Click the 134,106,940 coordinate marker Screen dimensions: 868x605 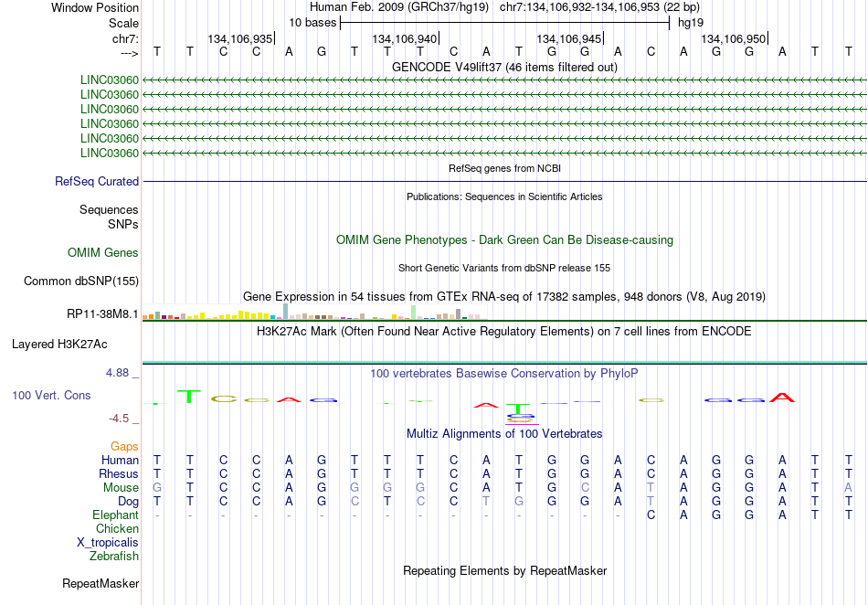click(405, 38)
